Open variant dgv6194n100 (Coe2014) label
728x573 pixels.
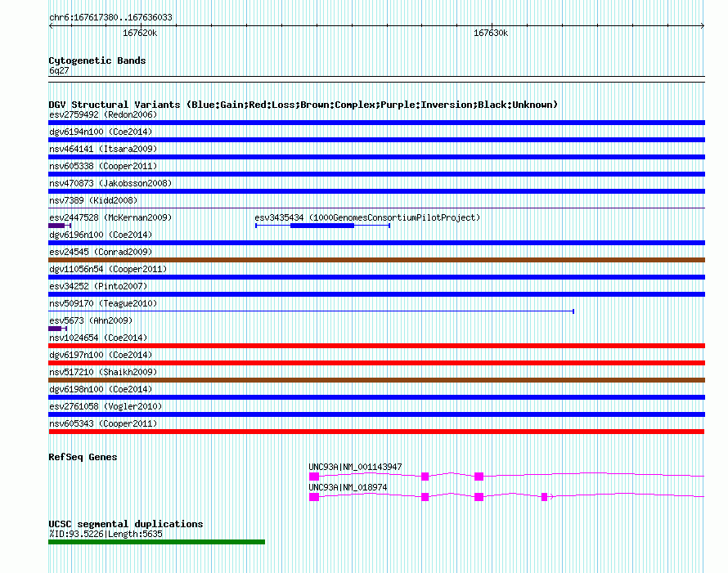[x=101, y=132]
